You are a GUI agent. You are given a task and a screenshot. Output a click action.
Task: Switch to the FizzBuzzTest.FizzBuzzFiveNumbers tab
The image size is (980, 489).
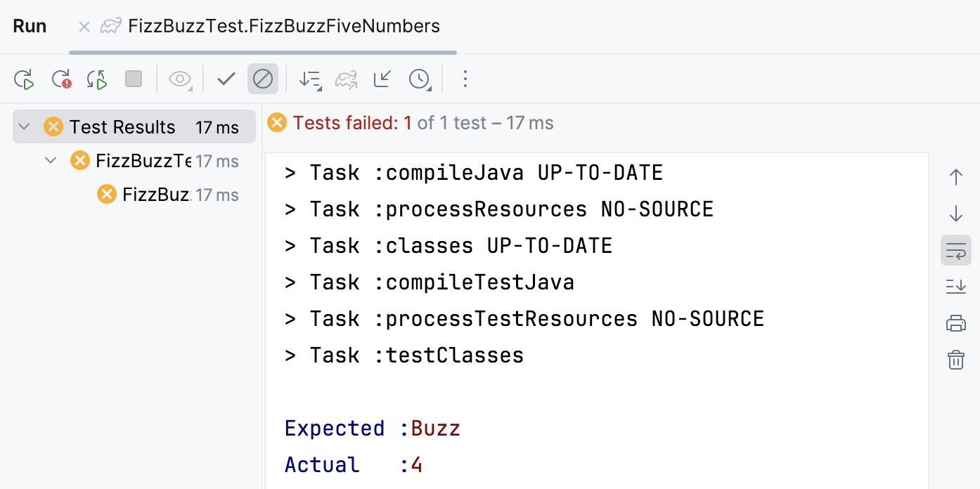coord(283,26)
